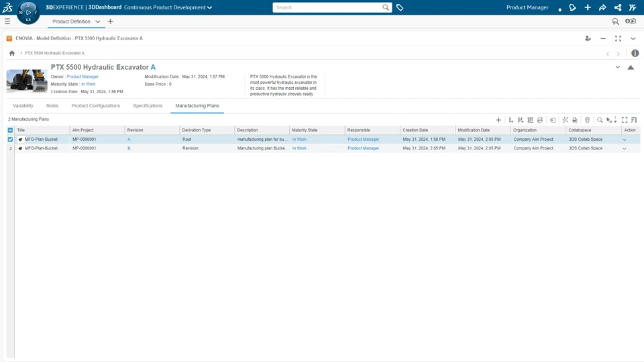The height and width of the screenshot is (362, 644).
Task: Open revision A link in table
Action: pyautogui.click(x=129, y=139)
